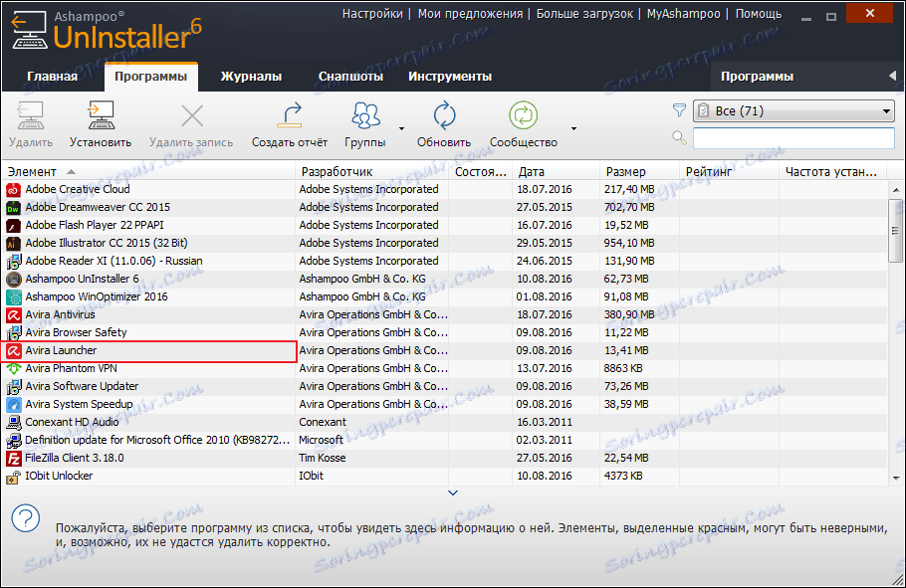
Task: Click the IObit Unlocker row icon
Action: click(x=13, y=476)
